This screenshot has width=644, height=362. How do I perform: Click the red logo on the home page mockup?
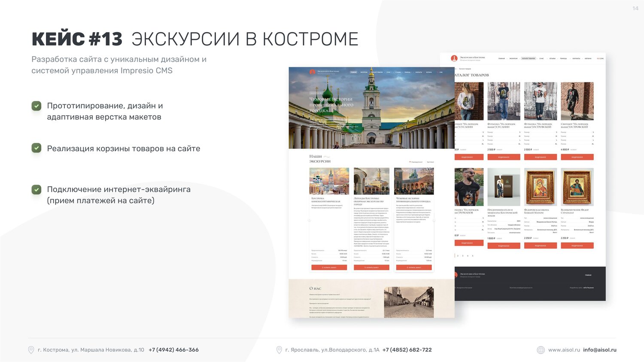[x=312, y=72]
